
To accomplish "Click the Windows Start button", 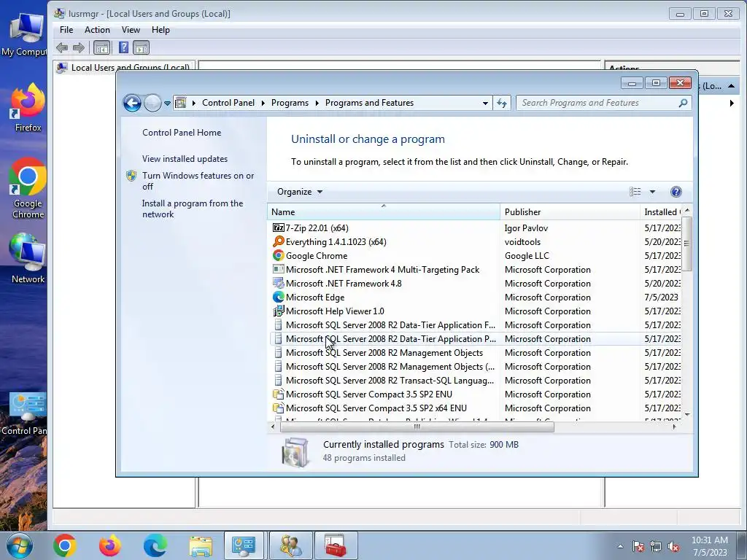I will pyautogui.click(x=19, y=545).
